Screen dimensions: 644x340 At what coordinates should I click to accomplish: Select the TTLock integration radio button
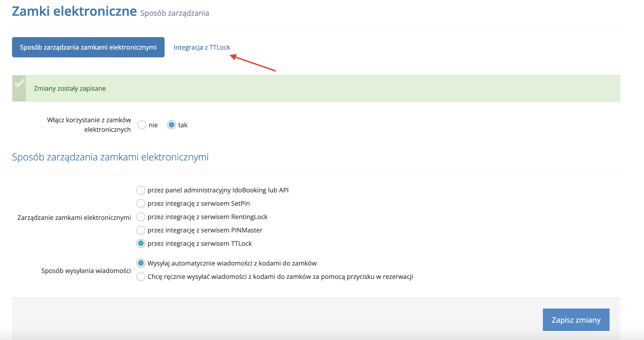tap(141, 243)
